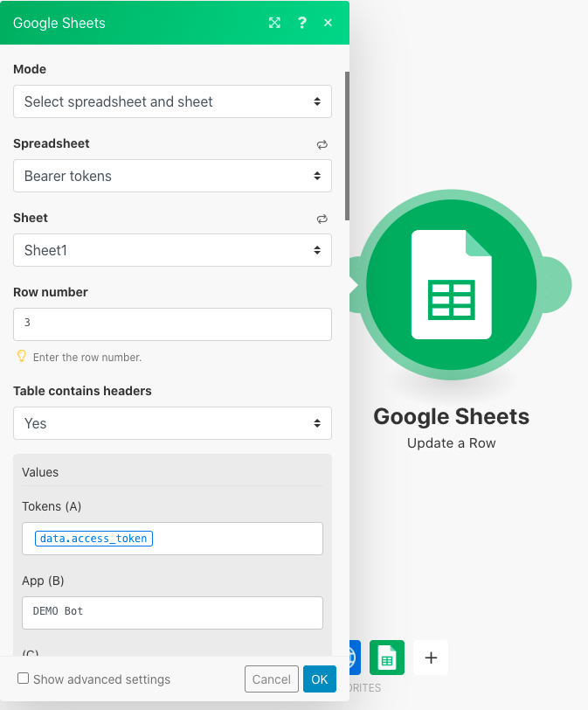The image size is (588, 710).
Task: Open the Table contains headers dropdown
Action: [172, 423]
